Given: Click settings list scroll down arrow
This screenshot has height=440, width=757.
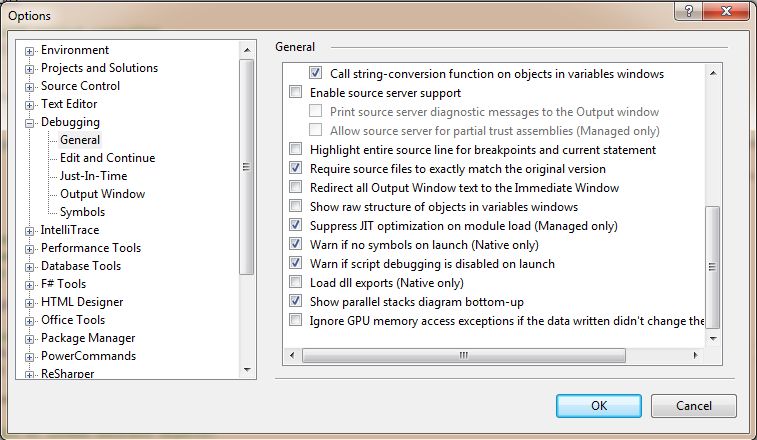Looking at the screenshot, I should 713,339.
